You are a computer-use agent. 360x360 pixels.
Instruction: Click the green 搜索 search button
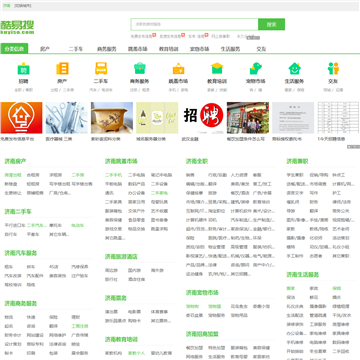[271, 24]
